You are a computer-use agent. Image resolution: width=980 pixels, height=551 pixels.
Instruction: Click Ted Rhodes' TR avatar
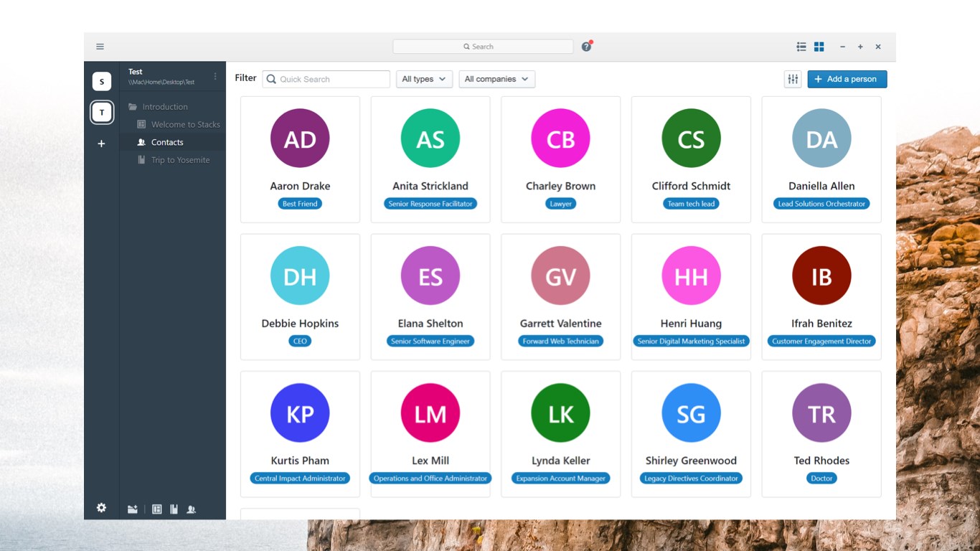(x=821, y=413)
